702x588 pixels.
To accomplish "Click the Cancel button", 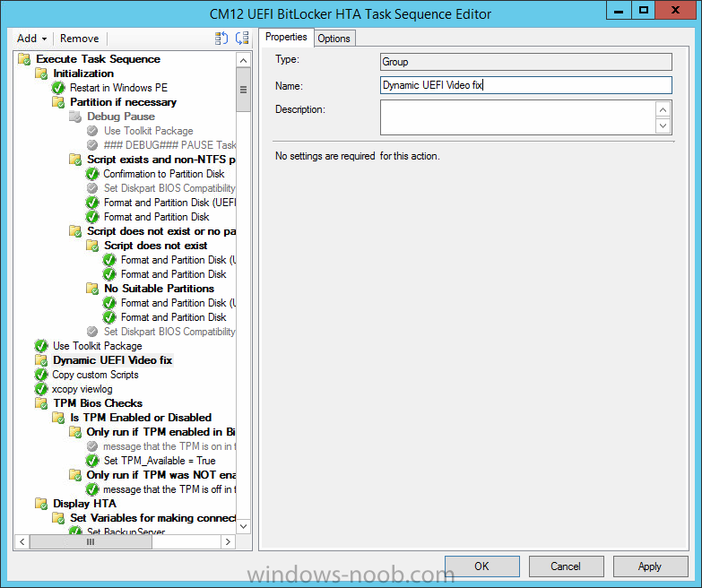I will [566, 566].
